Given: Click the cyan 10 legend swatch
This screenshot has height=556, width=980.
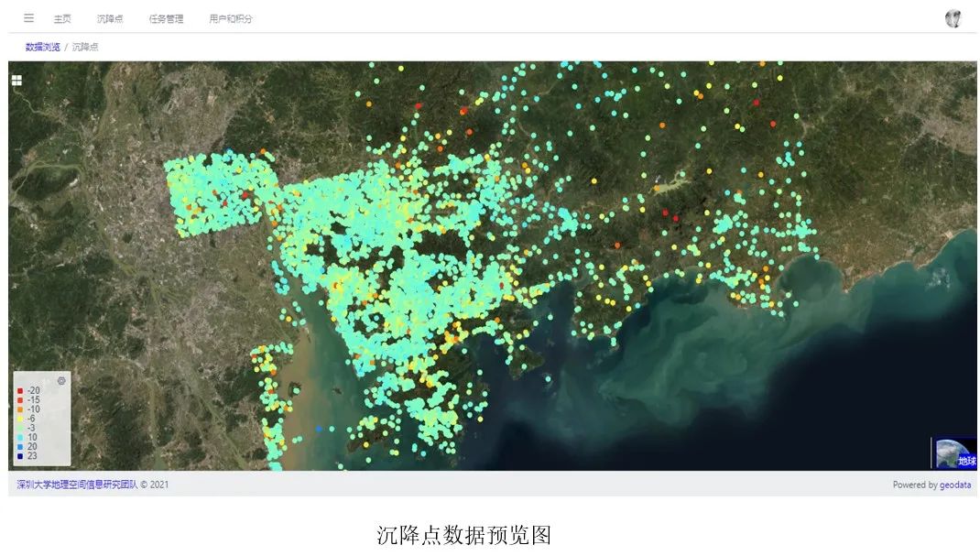Looking at the screenshot, I should tap(20, 437).
